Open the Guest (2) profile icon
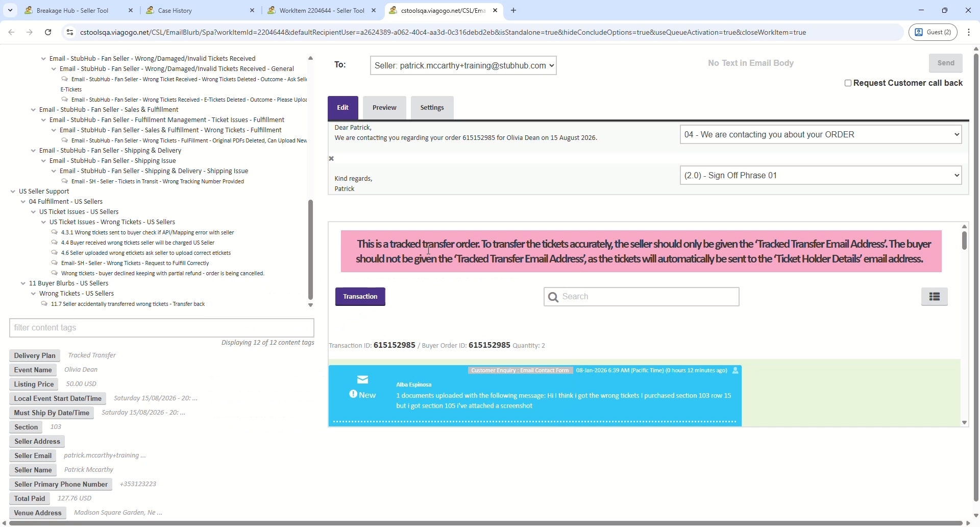Screen dimensions: 980x527 click(x=934, y=32)
